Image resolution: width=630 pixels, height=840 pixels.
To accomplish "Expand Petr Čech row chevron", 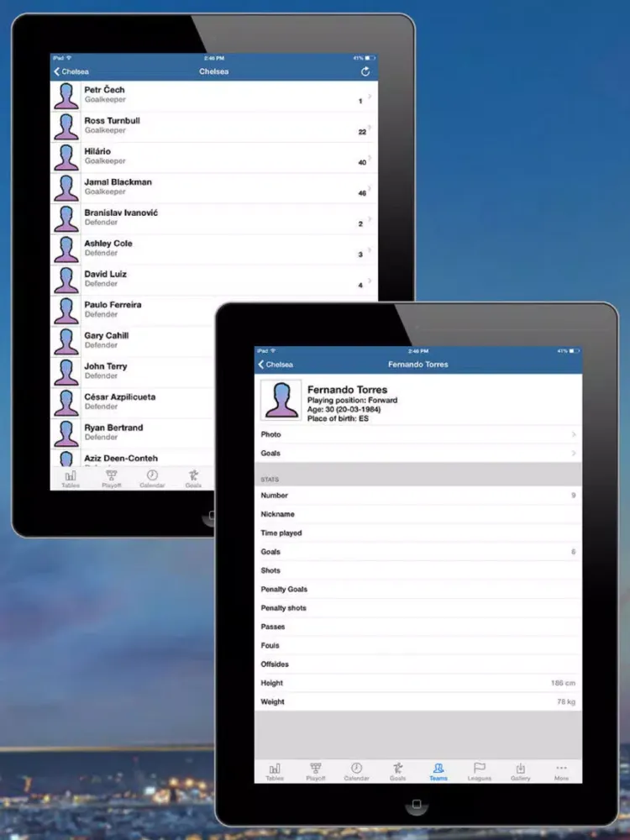I will click(x=370, y=97).
